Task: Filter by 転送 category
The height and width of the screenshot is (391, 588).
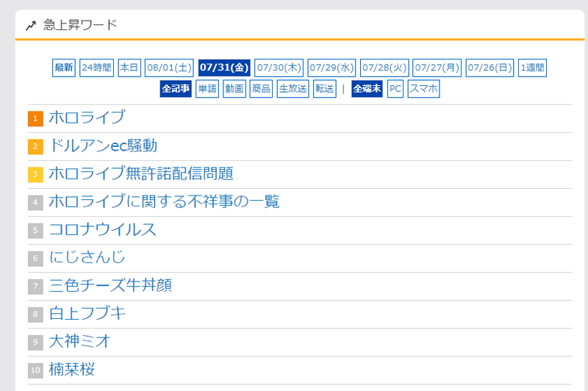Action: (x=325, y=89)
